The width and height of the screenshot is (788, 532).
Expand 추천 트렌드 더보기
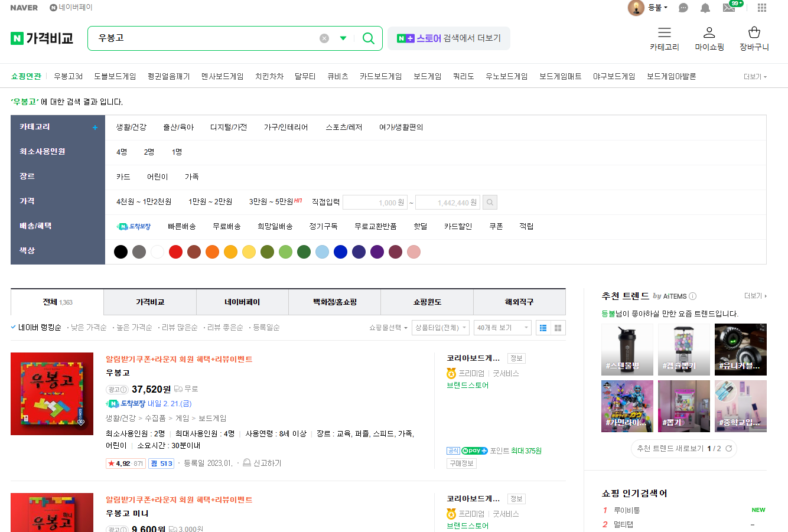[756, 296]
